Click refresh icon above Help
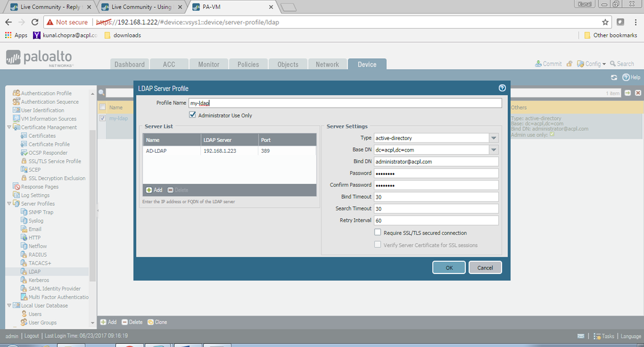This screenshot has width=644, height=347. click(x=614, y=77)
